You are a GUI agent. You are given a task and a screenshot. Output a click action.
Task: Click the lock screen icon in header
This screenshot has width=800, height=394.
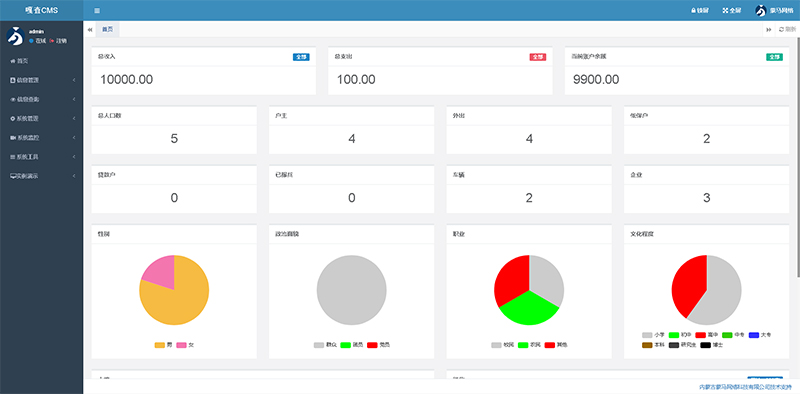click(x=693, y=11)
